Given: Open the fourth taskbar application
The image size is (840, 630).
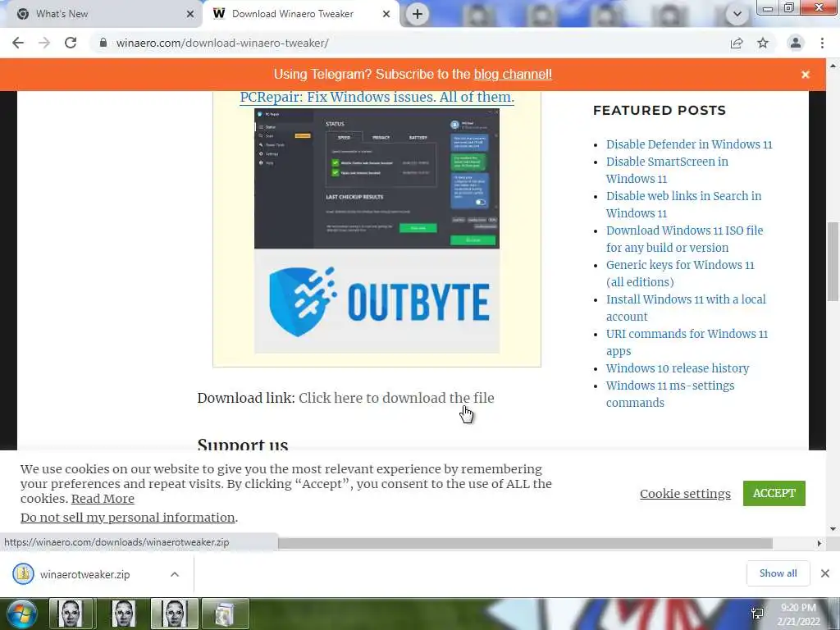Looking at the screenshot, I should [x=225, y=614].
